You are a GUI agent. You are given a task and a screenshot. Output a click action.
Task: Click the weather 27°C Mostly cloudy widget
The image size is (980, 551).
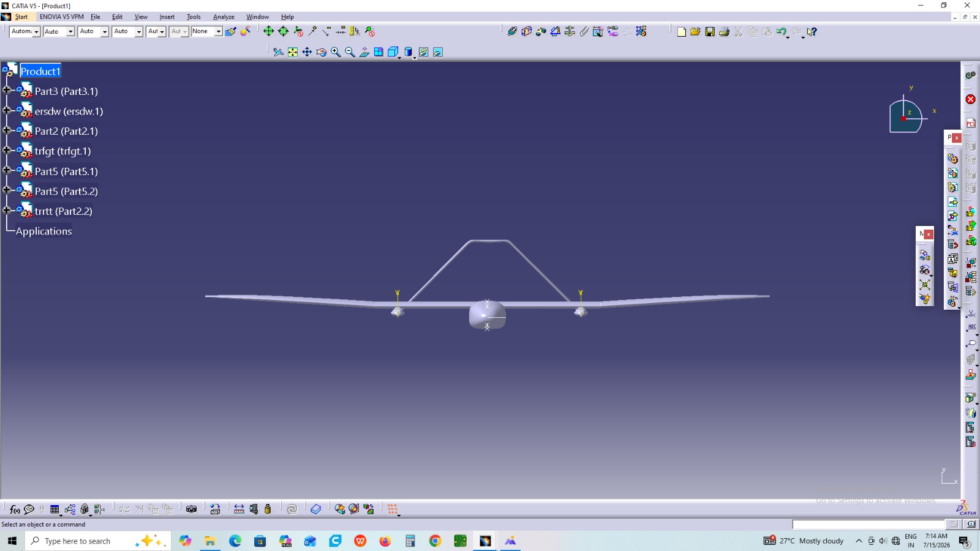(x=804, y=541)
